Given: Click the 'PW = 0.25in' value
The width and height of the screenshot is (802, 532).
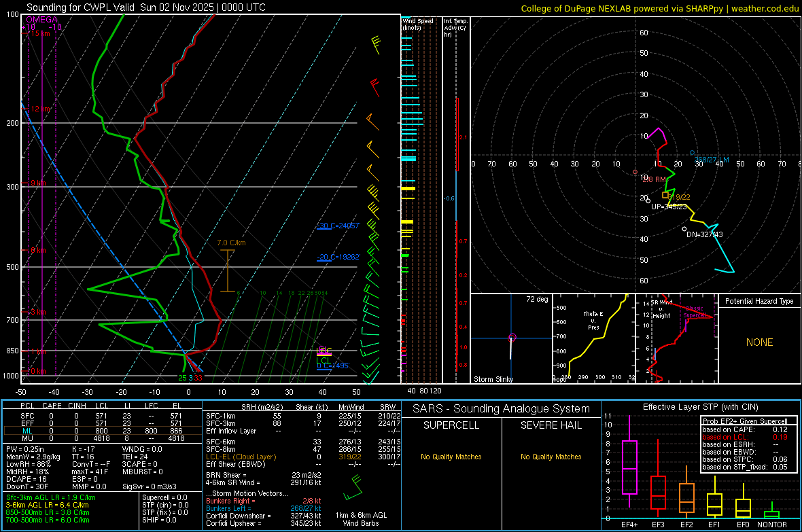Looking at the screenshot, I should coord(25,449).
